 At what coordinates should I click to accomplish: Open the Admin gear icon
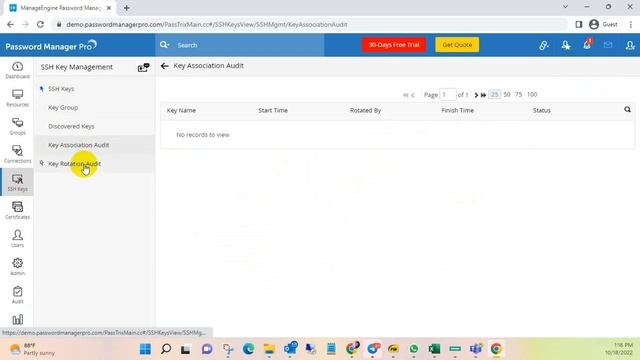(17, 267)
